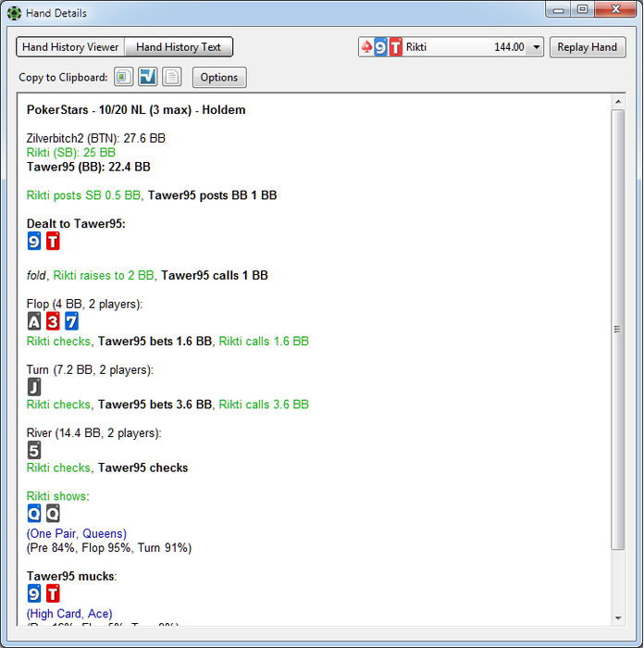Switch to Hand History Text tab

pos(179,47)
